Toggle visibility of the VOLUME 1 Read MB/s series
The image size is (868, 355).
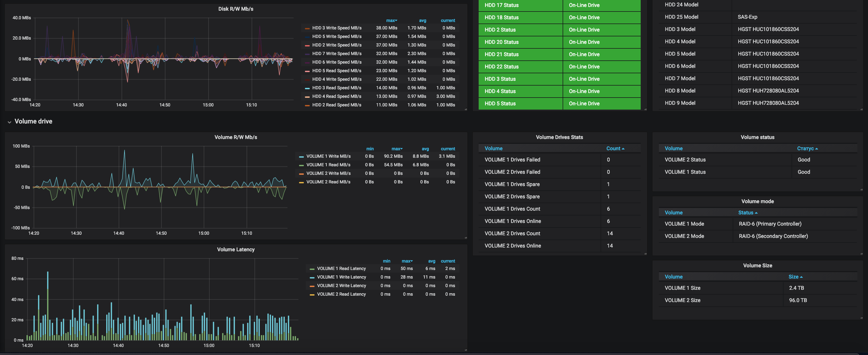pyautogui.click(x=328, y=165)
